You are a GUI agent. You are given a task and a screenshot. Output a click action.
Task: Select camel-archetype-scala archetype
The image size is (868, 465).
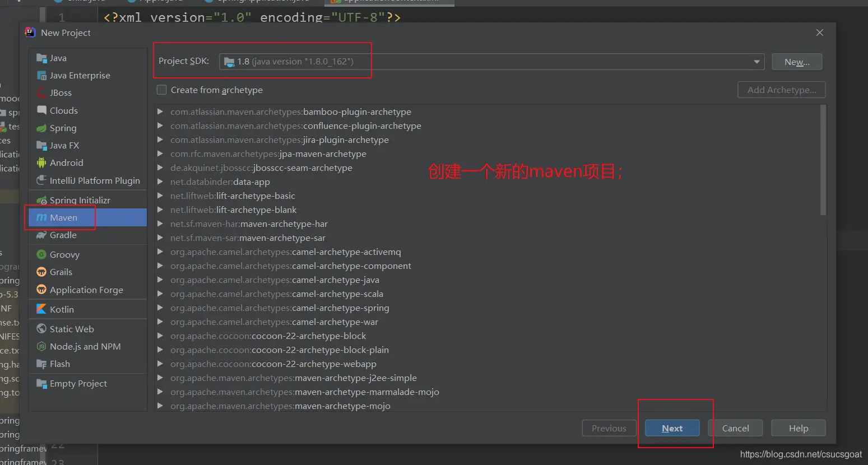(x=277, y=294)
